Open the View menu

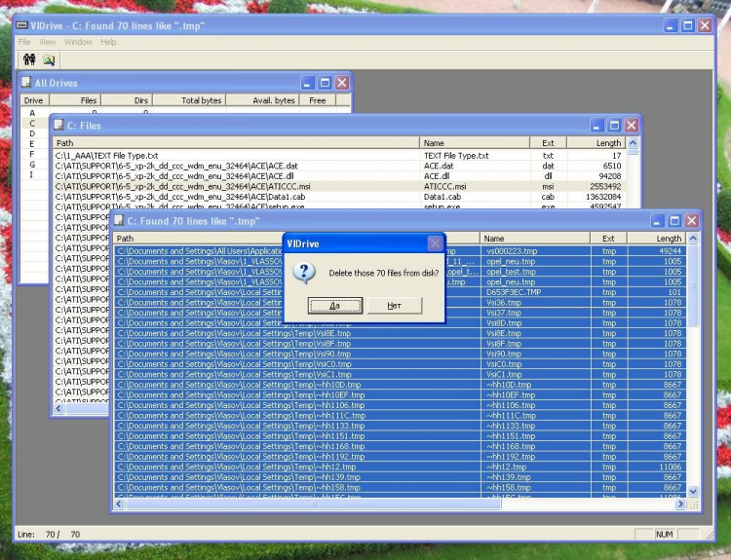47,42
